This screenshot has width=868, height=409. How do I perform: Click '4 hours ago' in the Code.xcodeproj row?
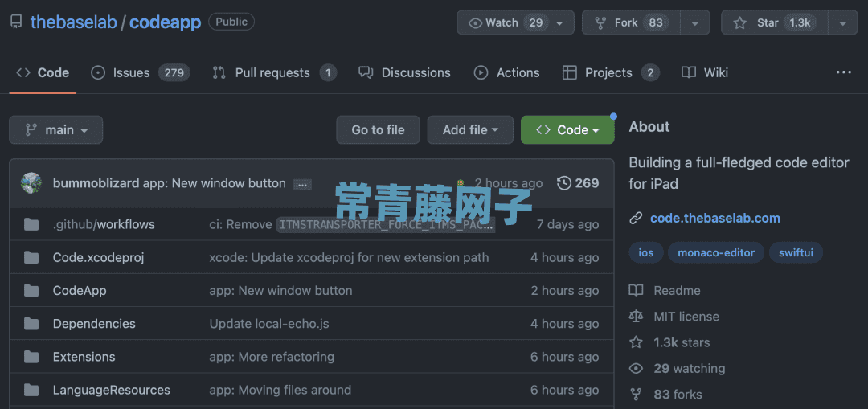click(x=565, y=257)
